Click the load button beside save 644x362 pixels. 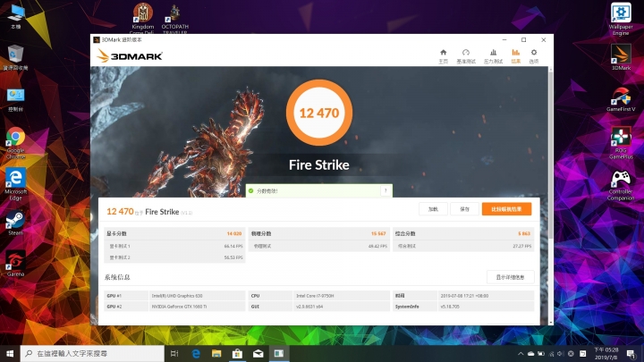pyautogui.click(x=433, y=209)
